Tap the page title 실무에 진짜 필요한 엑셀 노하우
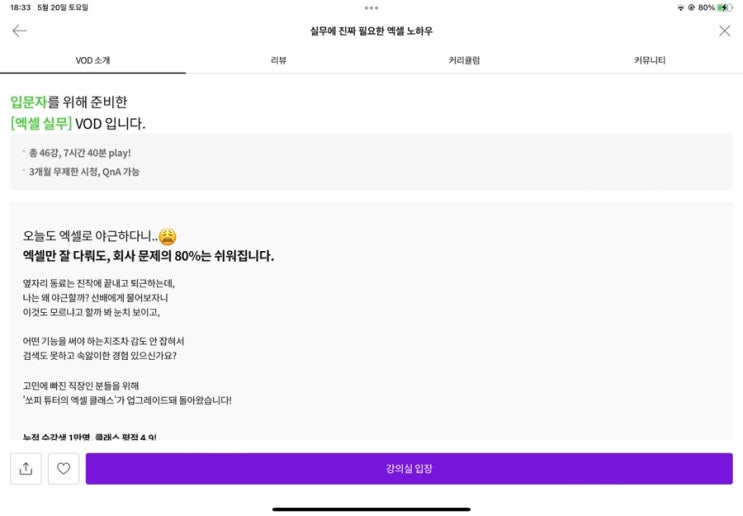The height and width of the screenshot is (516, 743). 371,31
